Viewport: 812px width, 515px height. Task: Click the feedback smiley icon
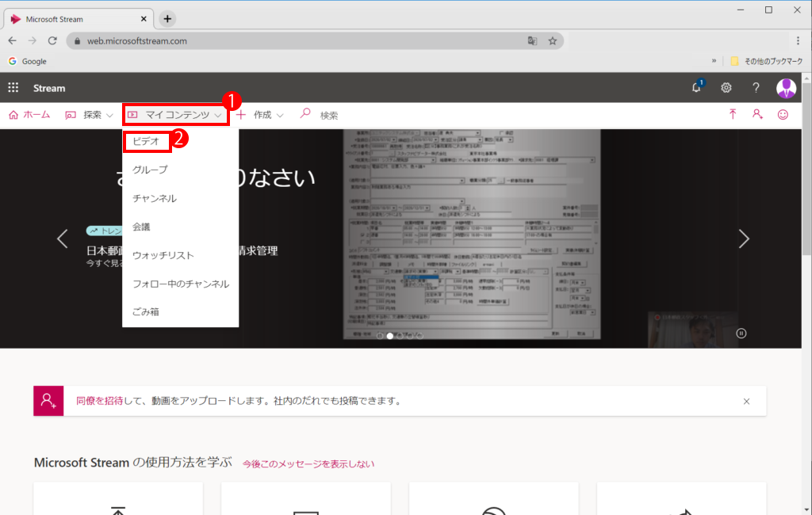point(783,114)
